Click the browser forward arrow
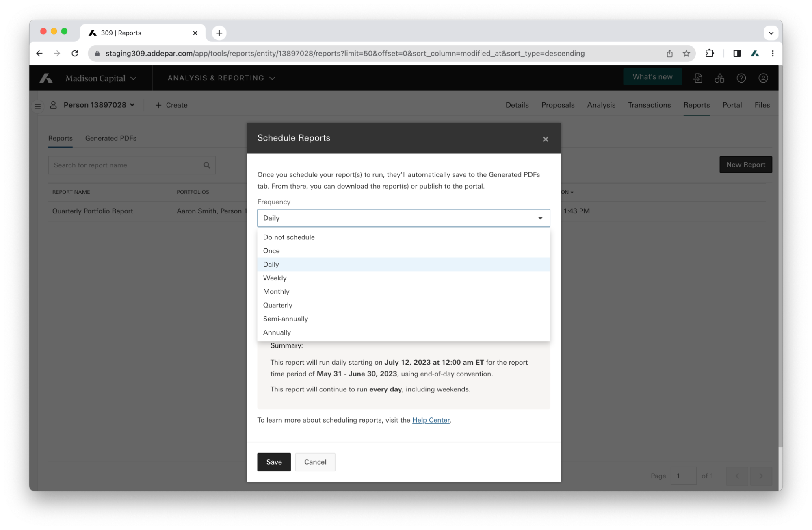 click(x=57, y=53)
